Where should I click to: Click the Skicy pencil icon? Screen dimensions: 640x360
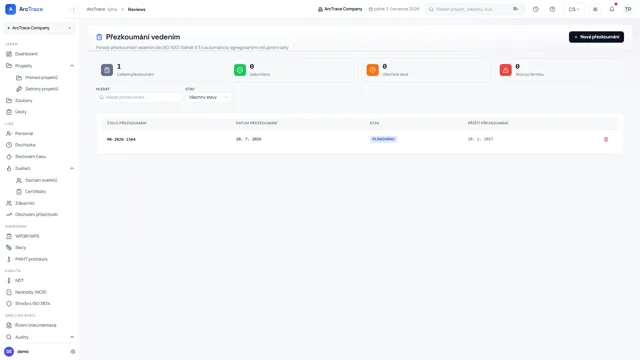9,247
